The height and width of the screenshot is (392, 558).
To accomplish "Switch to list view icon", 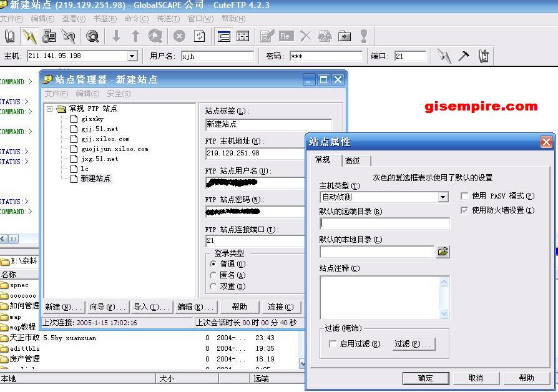I will click(224, 36).
